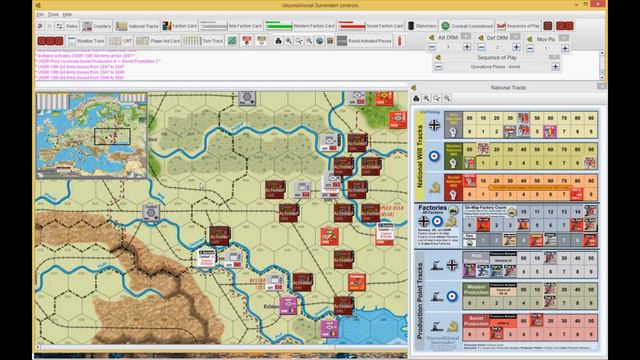Click the Retire button
The width and height of the screenshot is (640, 360).
pyautogui.click(x=71, y=26)
